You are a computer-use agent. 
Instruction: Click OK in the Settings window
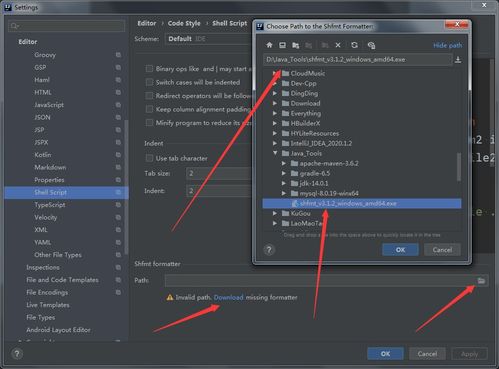click(x=385, y=354)
